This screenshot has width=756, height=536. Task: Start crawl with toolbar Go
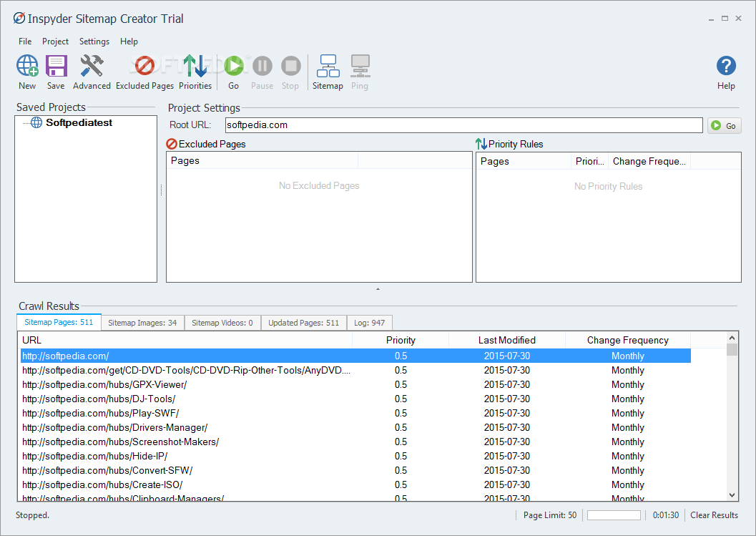234,72
